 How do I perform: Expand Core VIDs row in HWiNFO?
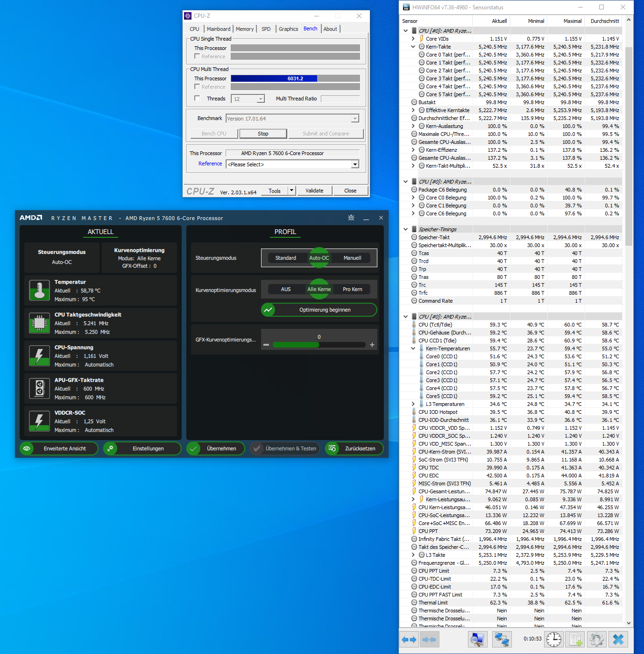tap(413, 39)
